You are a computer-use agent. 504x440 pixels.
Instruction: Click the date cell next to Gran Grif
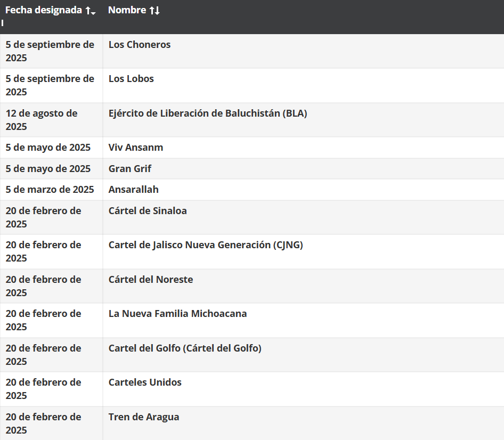tap(48, 169)
